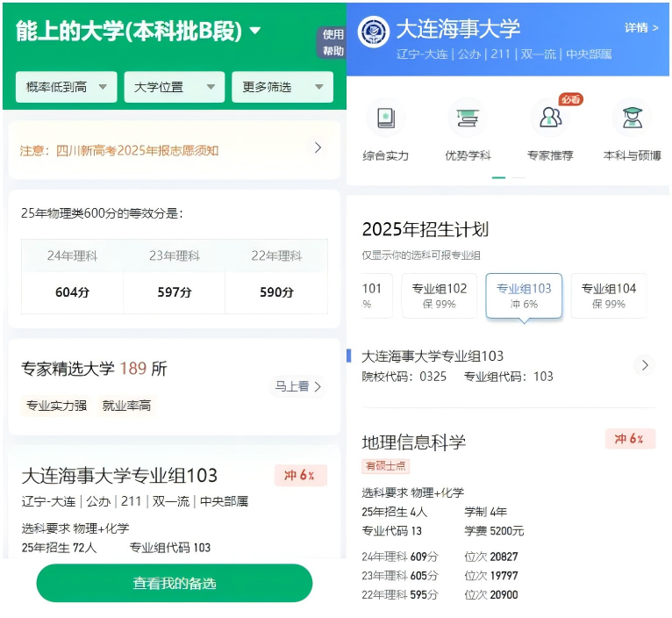Open the 综合实力 icon
This screenshot has width=672, height=618.
(x=386, y=119)
